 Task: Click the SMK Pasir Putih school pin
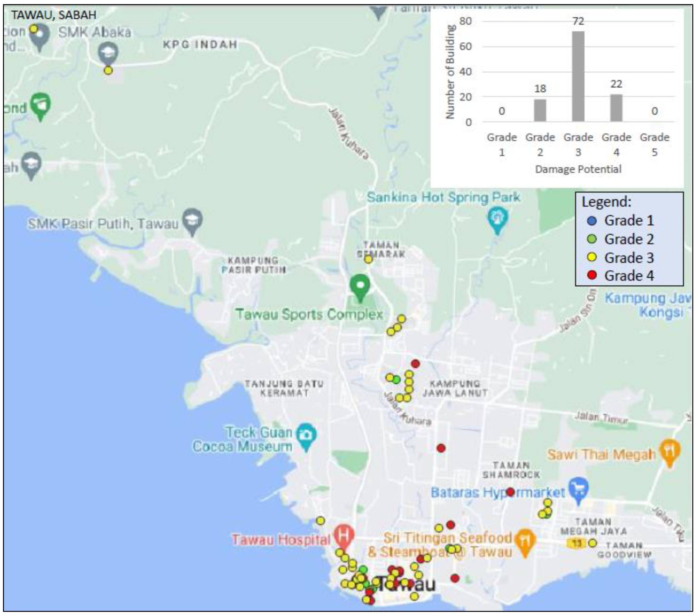pyautogui.click(x=193, y=220)
